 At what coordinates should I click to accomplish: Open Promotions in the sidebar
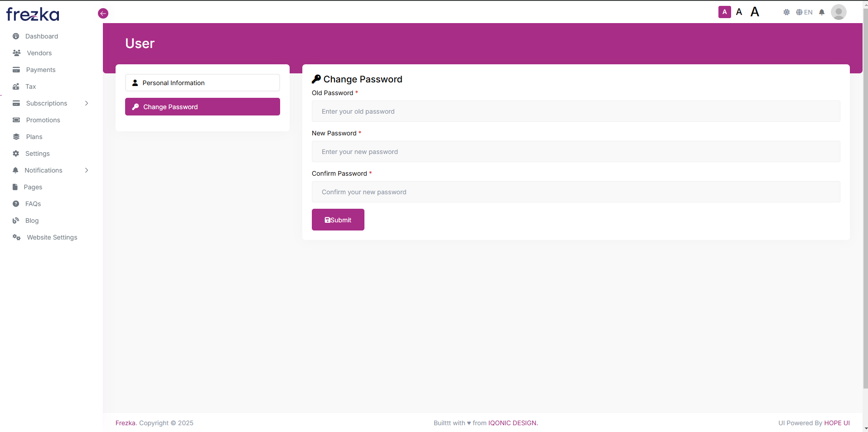click(x=43, y=120)
